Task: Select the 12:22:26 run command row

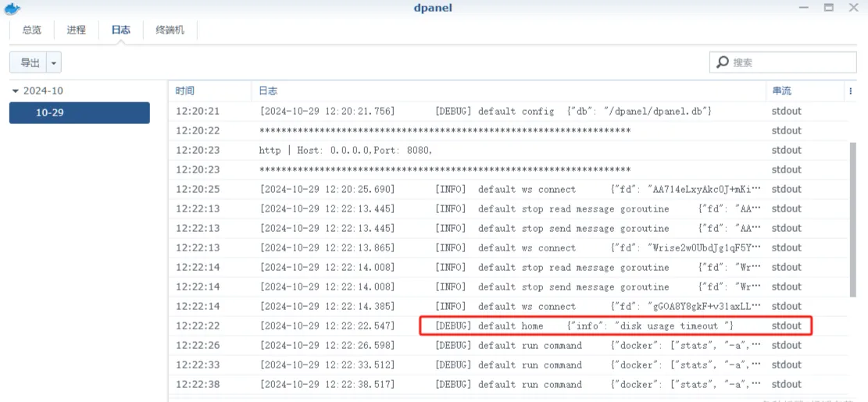Action: tap(508, 346)
